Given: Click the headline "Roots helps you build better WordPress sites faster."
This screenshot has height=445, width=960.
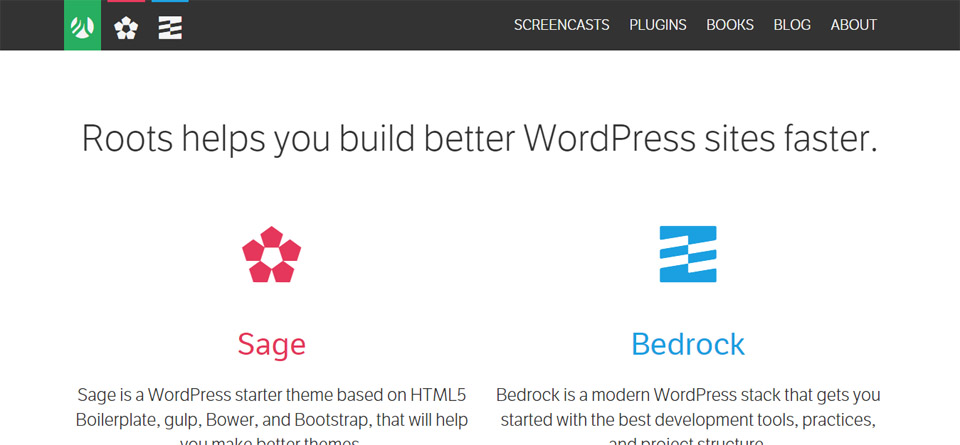Looking at the screenshot, I should click(x=480, y=139).
